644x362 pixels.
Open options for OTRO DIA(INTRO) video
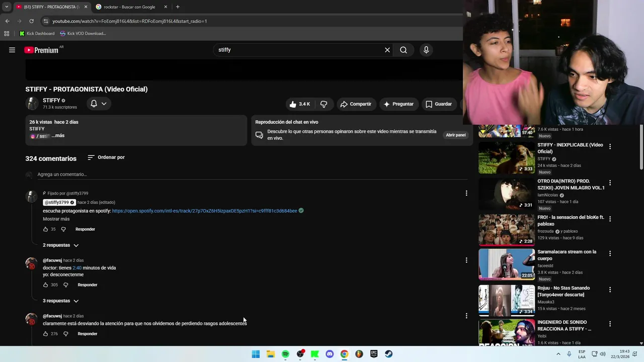click(x=610, y=183)
